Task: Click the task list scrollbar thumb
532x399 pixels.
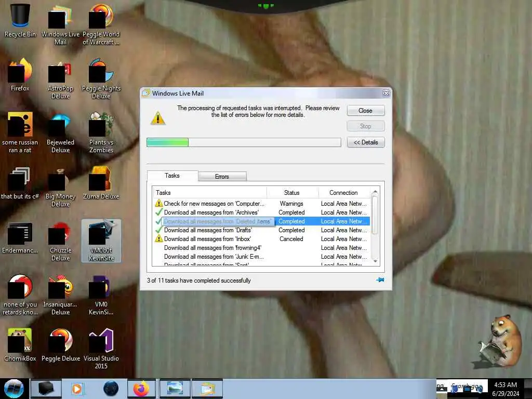Action: coord(375,215)
